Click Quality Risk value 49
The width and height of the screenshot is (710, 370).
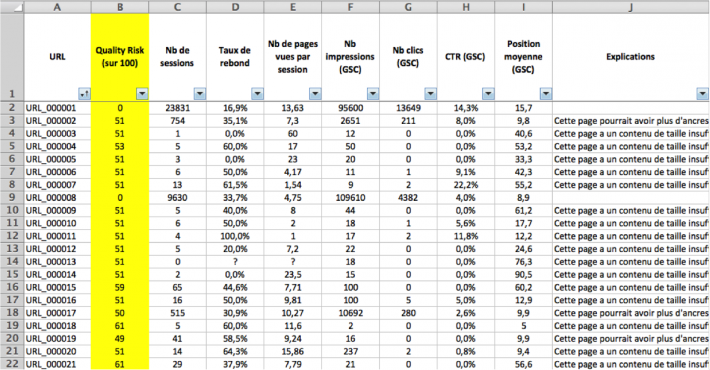[120, 338]
